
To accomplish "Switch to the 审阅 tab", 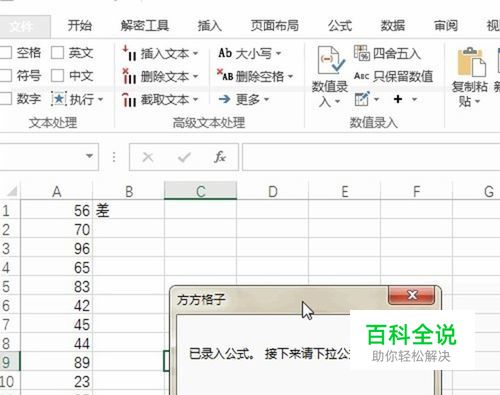I will pyautogui.click(x=446, y=26).
